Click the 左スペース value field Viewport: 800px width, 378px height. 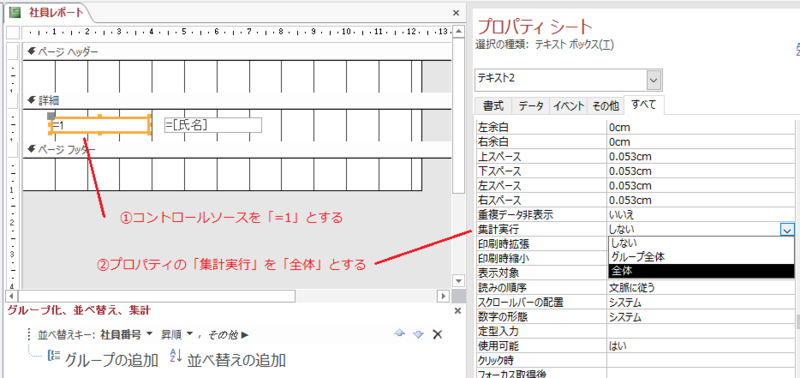pyautogui.click(x=702, y=185)
